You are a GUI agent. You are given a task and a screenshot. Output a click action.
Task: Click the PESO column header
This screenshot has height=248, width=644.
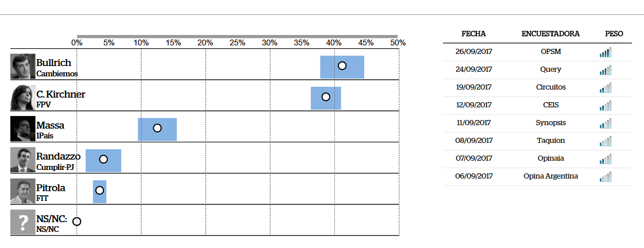pos(614,34)
